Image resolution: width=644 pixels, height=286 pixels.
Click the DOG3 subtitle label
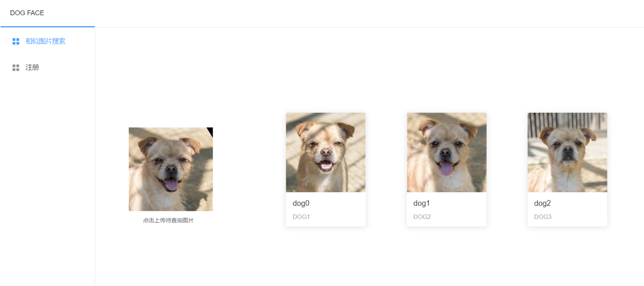pos(543,217)
